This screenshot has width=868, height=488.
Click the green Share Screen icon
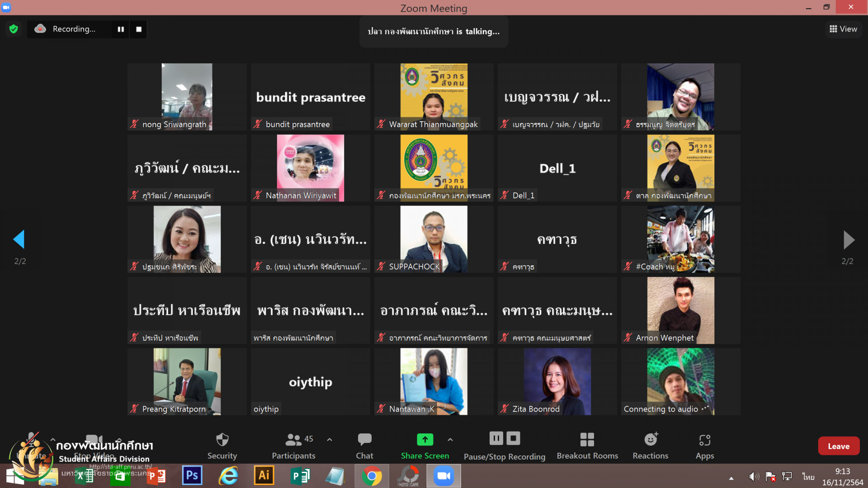click(x=425, y=439)
